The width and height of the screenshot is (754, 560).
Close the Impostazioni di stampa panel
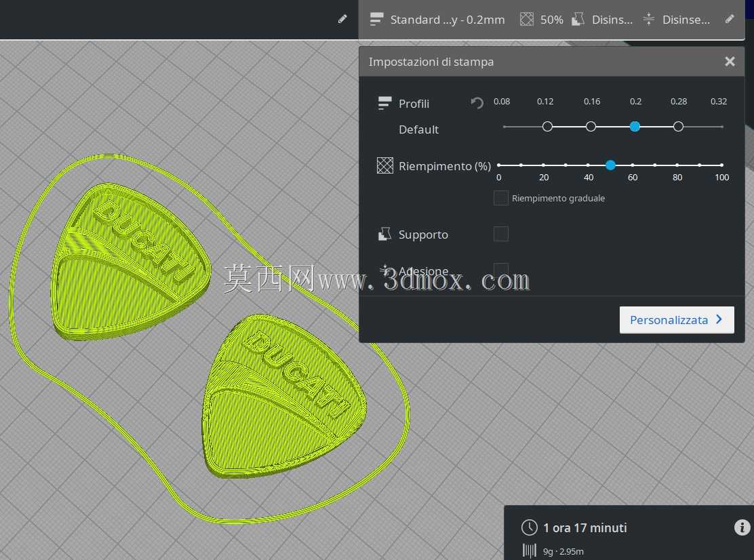730,62
